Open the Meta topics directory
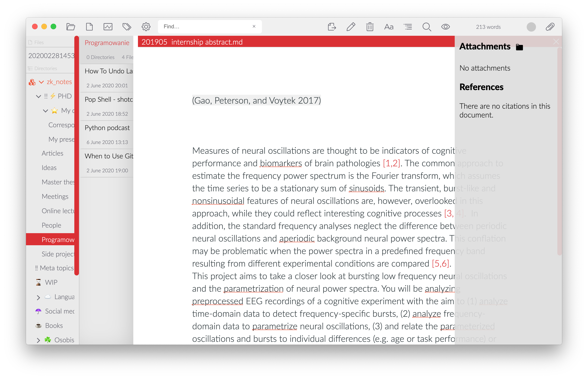Viewport: 588px width, 379px height. 54,268
